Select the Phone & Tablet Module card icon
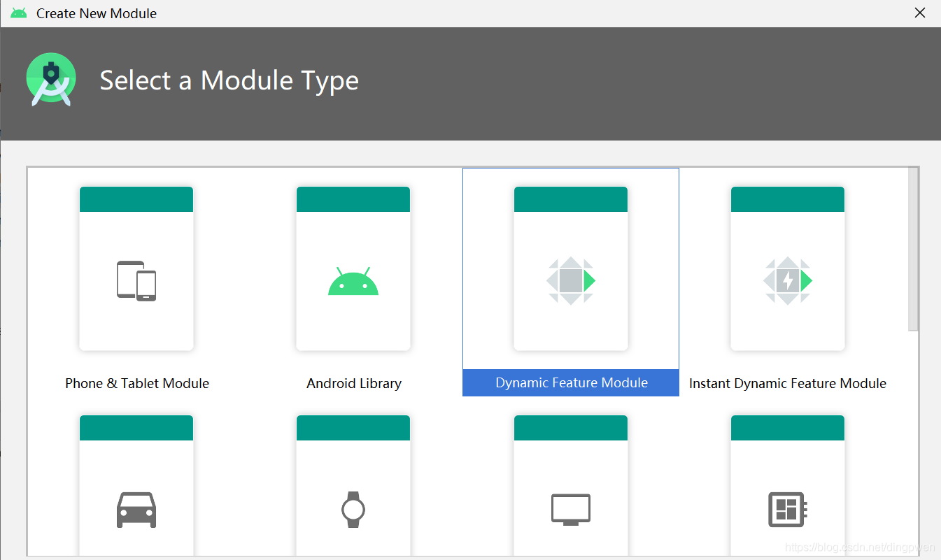The height and width of the screenshot is (560, 941). point(136,281)
